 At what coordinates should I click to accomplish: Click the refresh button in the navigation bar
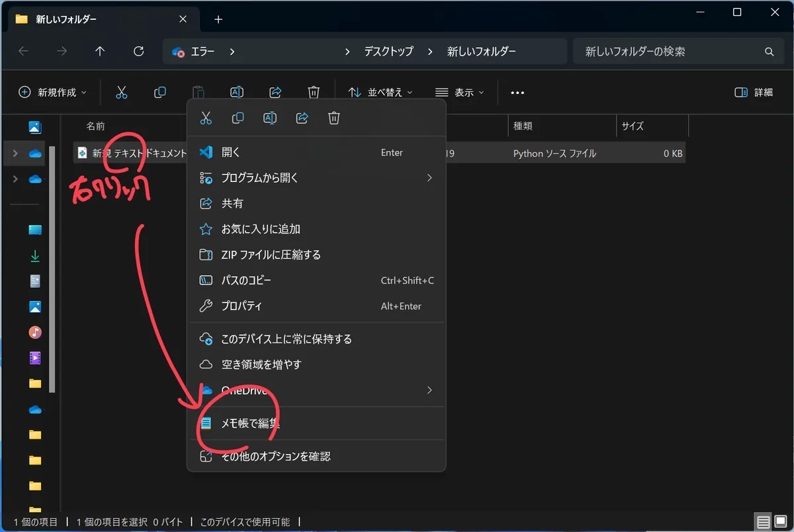[138, 51]
